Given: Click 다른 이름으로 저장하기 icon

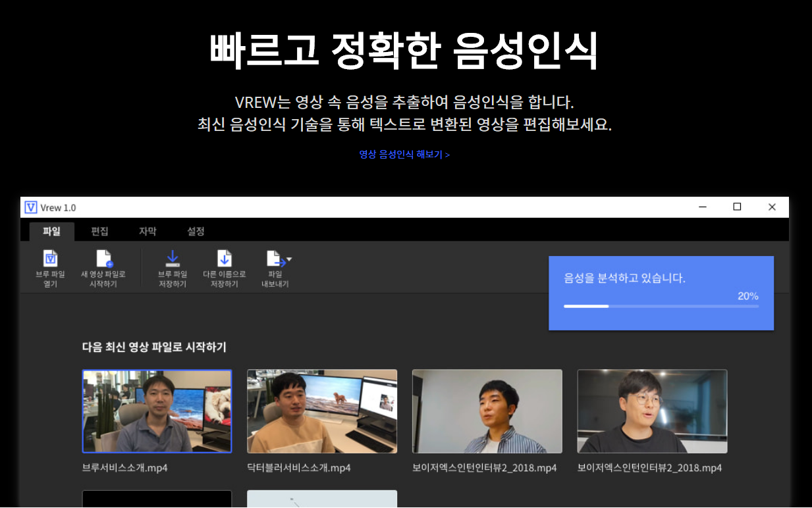Looking at the screenshot, I should (225, 258).
